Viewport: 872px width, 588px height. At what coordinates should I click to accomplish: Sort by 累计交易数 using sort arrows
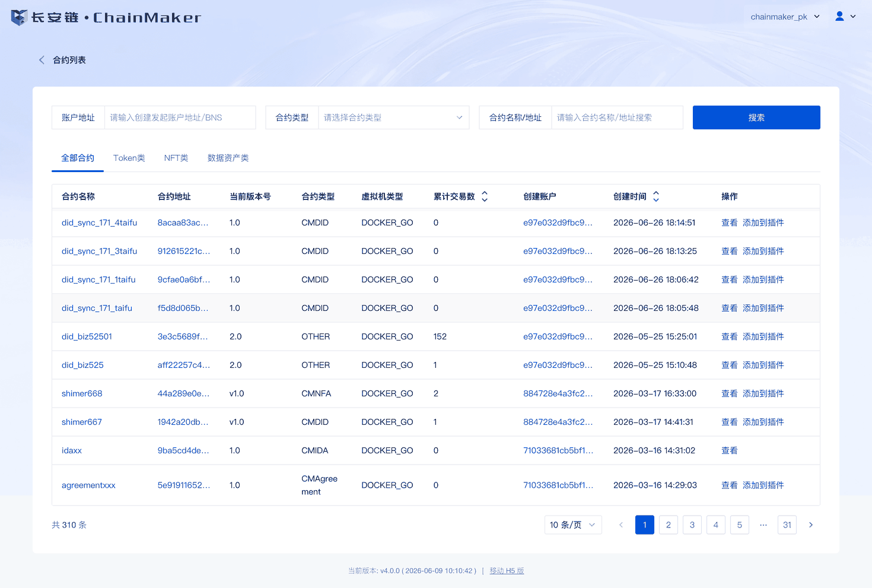pyautogui.click(x=485, y=196)
